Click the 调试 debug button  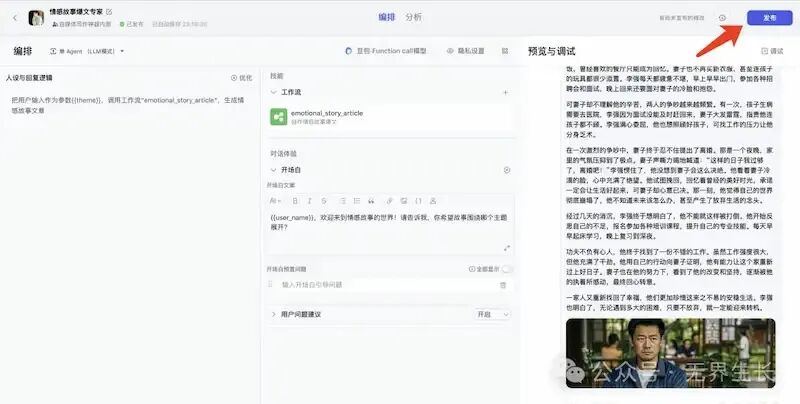tap(772, 51)
